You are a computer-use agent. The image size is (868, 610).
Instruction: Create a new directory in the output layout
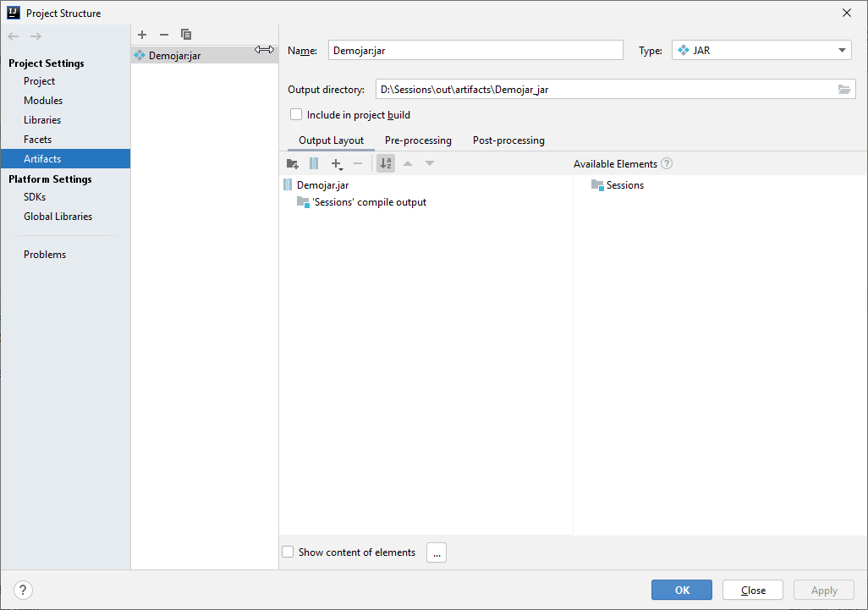[x=292, y=163]
